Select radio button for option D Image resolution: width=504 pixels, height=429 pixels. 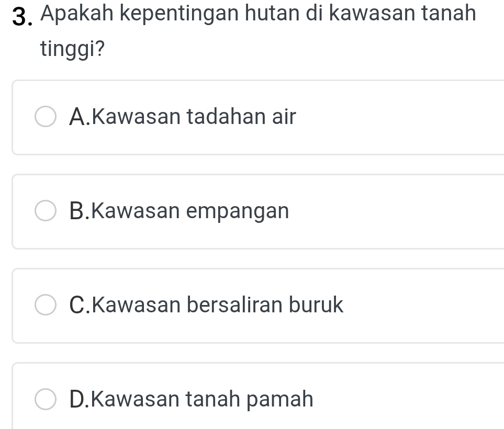tap(46, 400)
